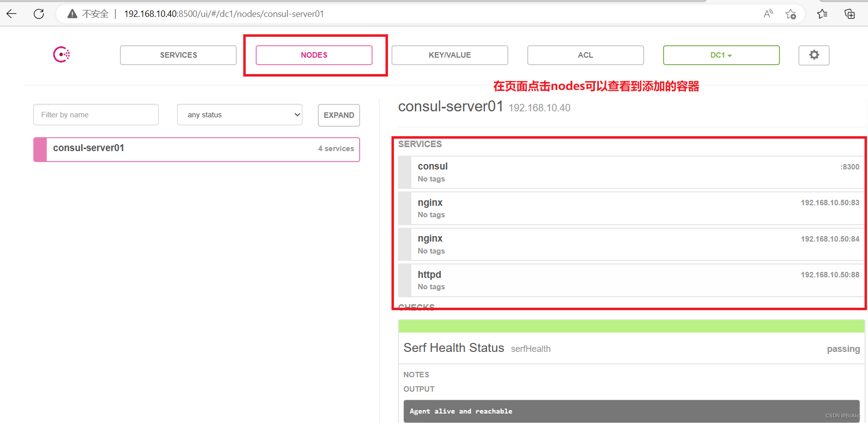Open the SERVICES tab
The height and width of the screenshot is (423, 868).
coord(178,55)
